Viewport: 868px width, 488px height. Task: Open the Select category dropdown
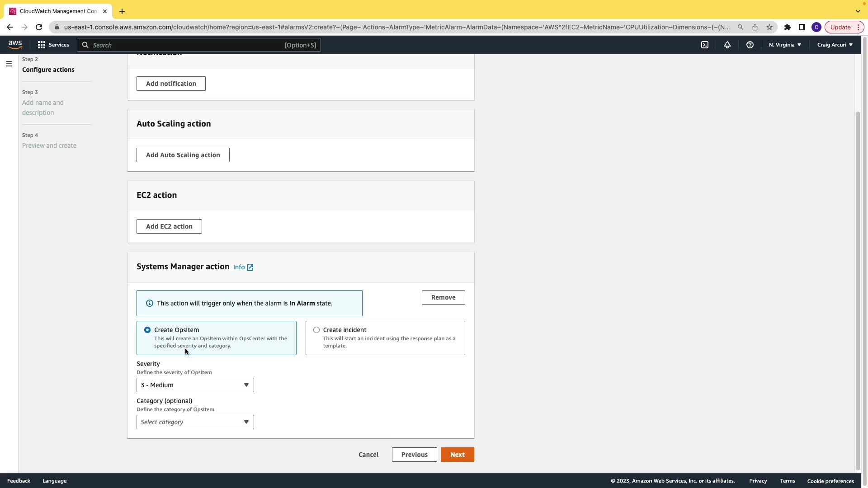coord(195,422)
